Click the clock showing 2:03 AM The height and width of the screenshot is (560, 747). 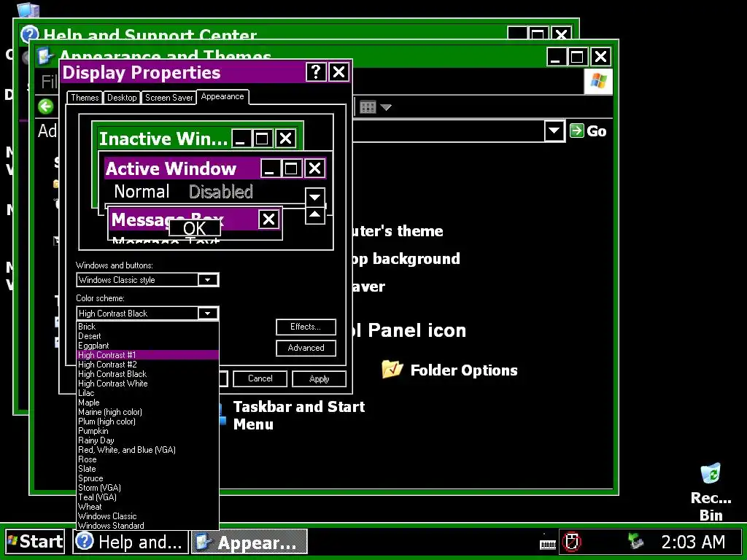tap(693, 542)
